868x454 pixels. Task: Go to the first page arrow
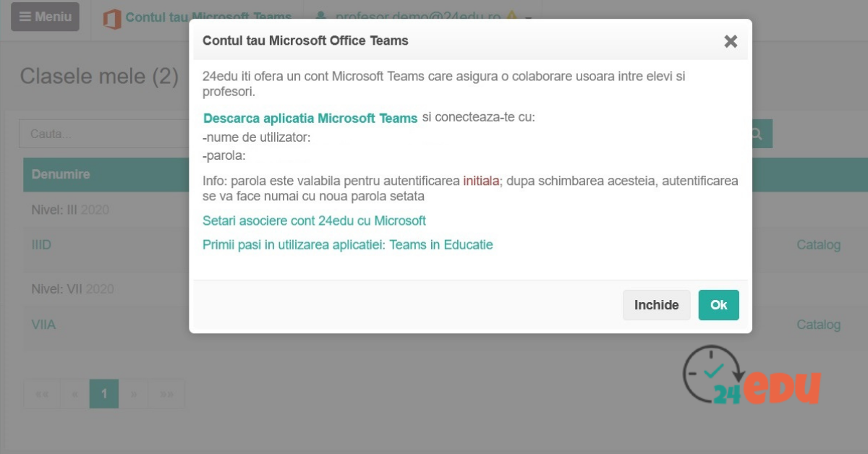(42, 394)
